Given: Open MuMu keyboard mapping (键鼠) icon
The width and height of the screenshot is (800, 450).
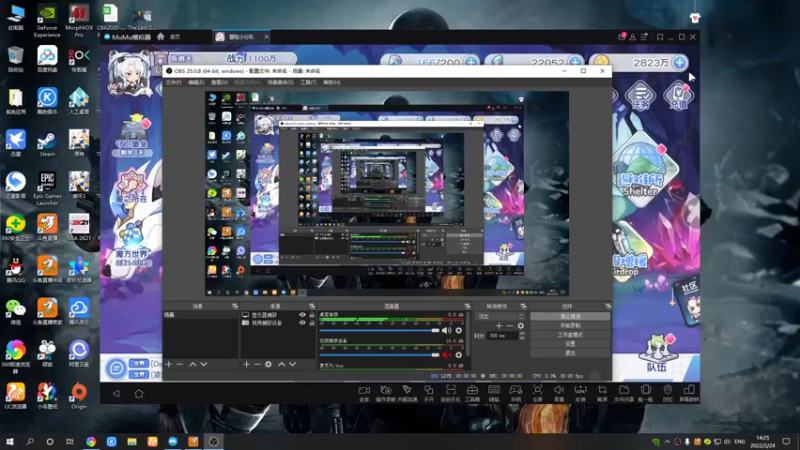Looking at the screenshot, I should [x=494, y=393].
